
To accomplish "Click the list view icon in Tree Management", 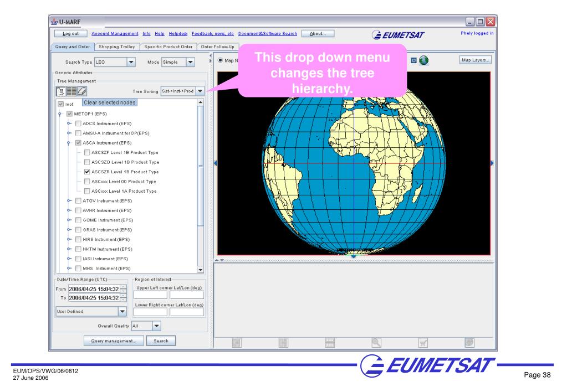I will 71,91.
